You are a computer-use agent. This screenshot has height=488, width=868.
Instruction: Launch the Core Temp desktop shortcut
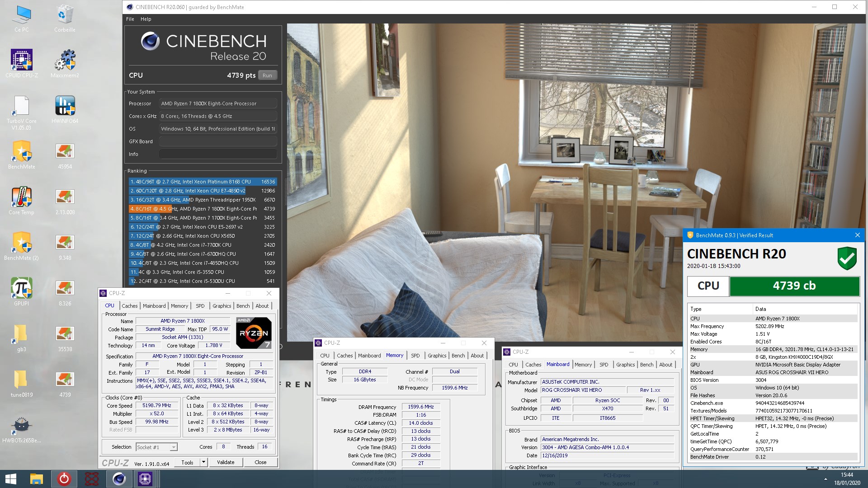(22, 201)
